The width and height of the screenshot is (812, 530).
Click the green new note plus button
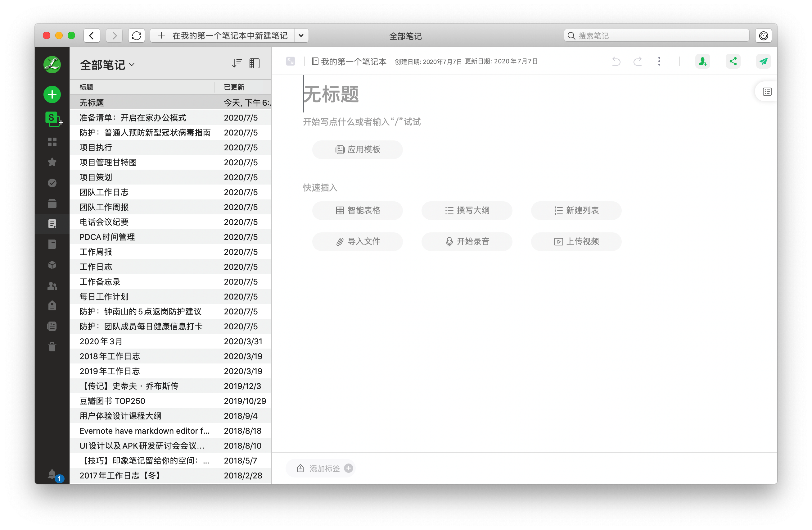[52, 94]
